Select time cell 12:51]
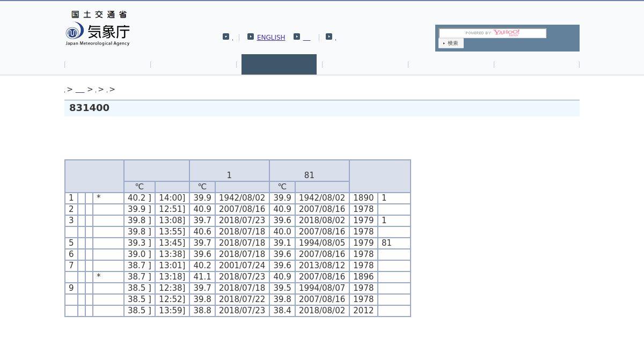The height and width of the screenshot is (338, 644). [x=172, y=209]
